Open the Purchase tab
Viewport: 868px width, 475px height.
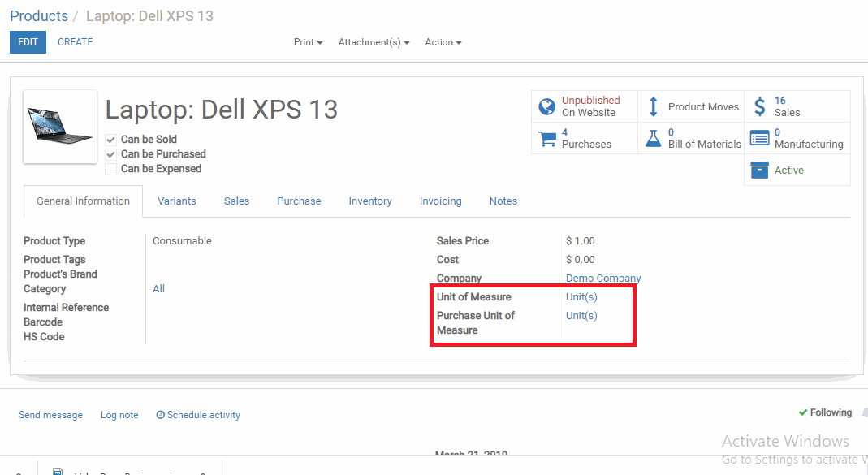(x=299, y=201)
